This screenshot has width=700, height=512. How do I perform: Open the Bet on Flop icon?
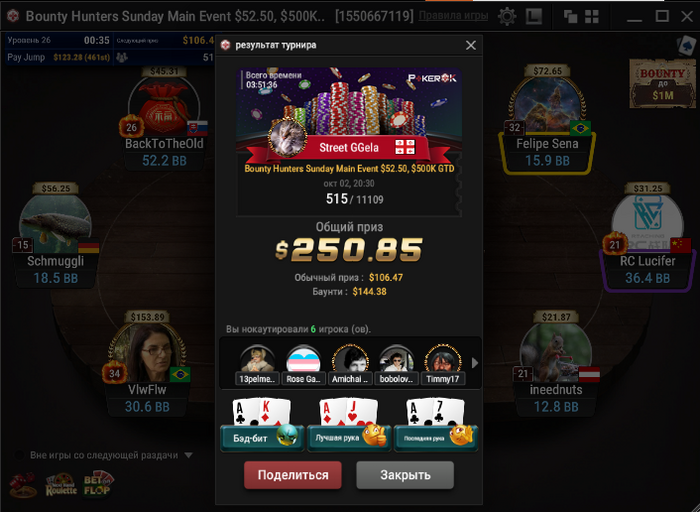[98, 483]
